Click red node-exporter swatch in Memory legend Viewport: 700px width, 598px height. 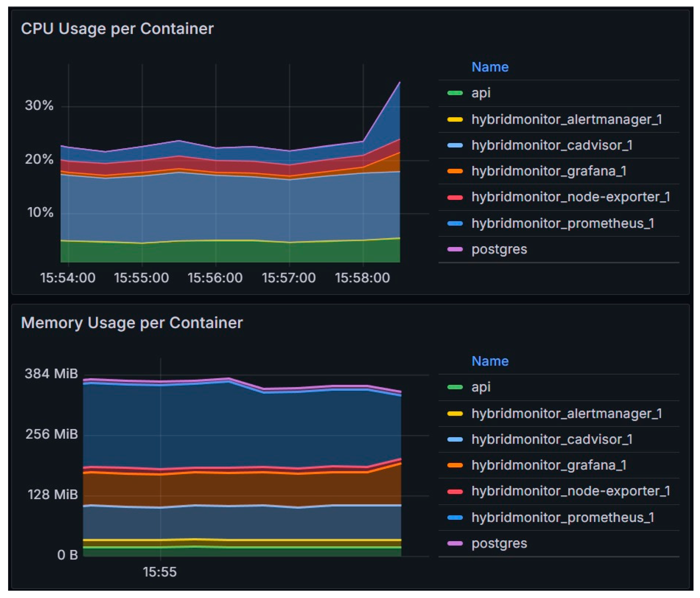(x=455, y=491)
